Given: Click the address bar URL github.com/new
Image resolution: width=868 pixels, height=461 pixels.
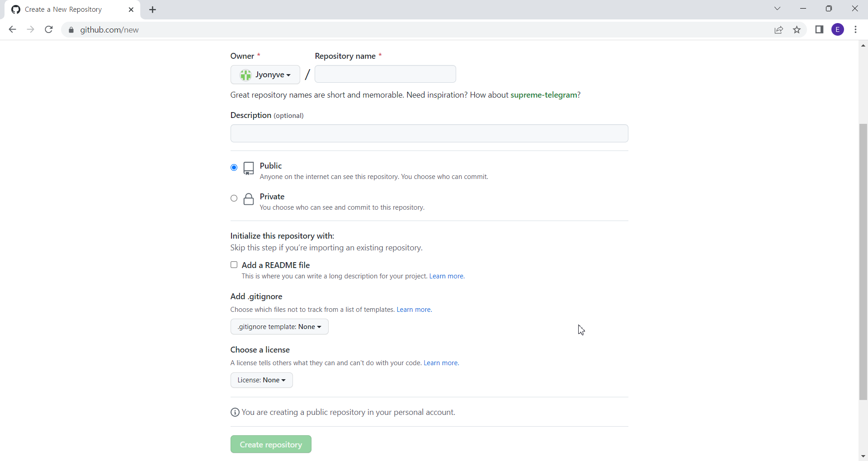Looking at the screenshot, I should (x=109, y=30).
